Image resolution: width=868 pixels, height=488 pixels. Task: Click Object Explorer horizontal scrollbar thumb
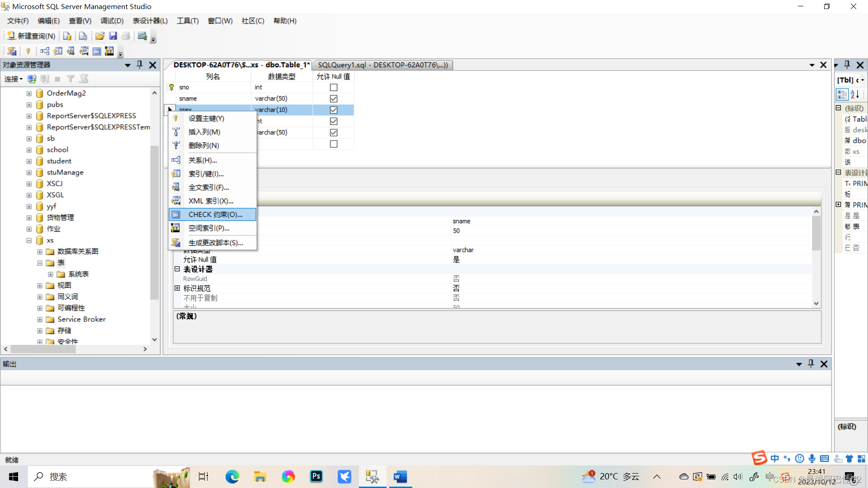[43, 349]
